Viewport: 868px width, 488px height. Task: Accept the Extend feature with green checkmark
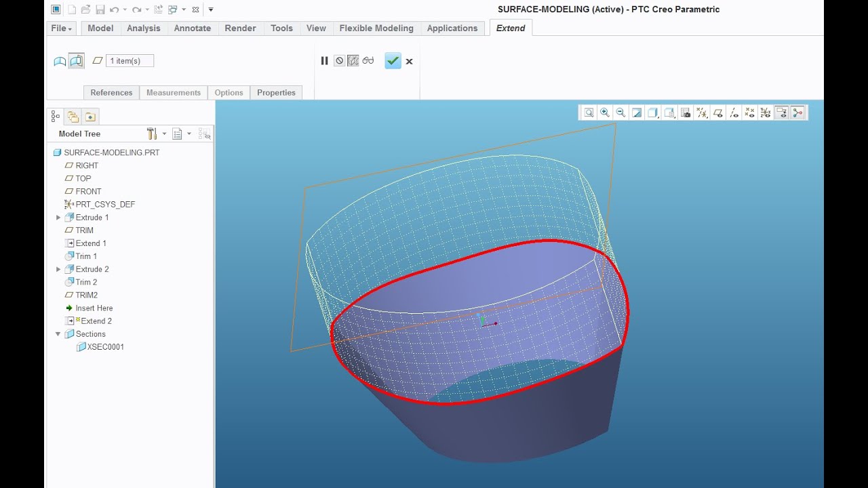point(393,61)
